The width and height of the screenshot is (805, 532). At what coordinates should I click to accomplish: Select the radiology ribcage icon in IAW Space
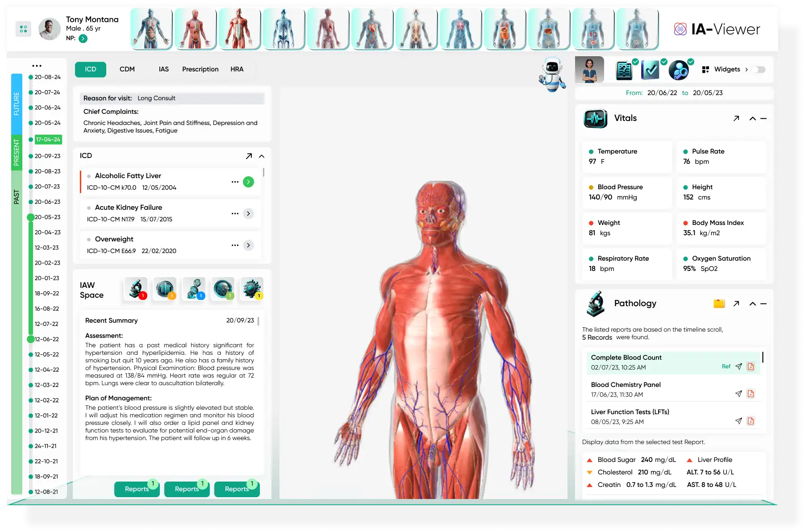pos(165,288)
